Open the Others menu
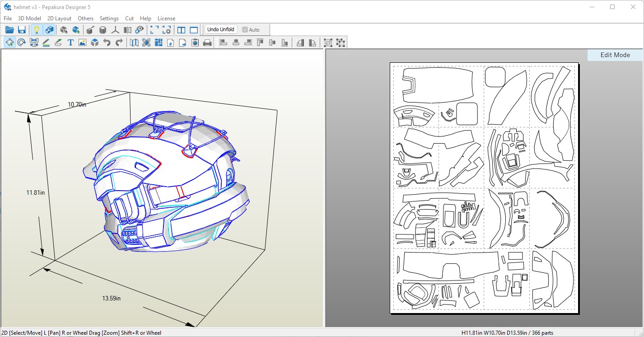 click(85, 19)
